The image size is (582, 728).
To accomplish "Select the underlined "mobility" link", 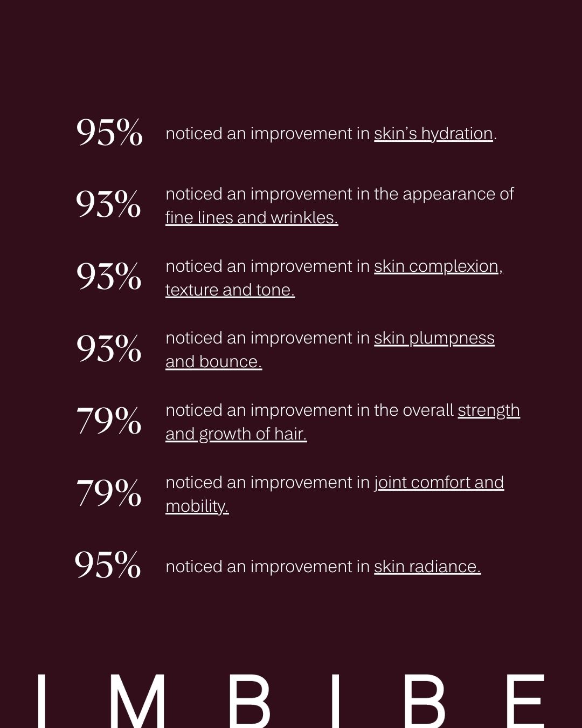I will 197,506.
